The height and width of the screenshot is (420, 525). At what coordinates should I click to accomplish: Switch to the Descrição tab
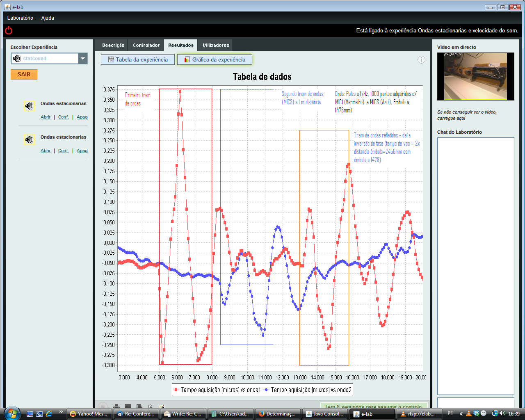[113, 45]
